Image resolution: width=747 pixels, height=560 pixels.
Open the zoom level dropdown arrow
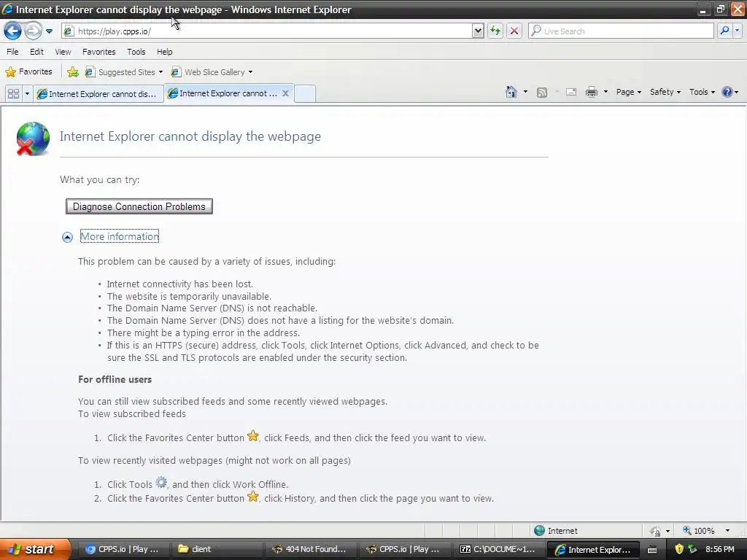pos(727,531)
